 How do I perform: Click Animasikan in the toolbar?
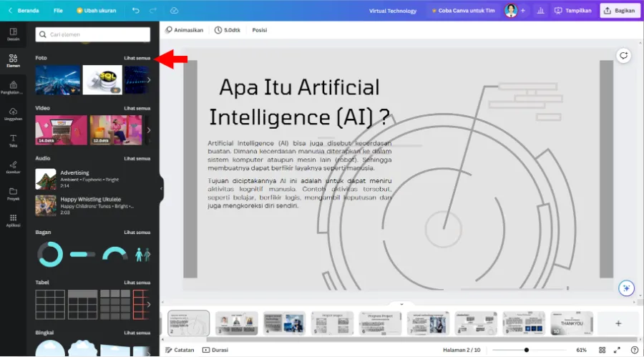click(x=185, y=30)
